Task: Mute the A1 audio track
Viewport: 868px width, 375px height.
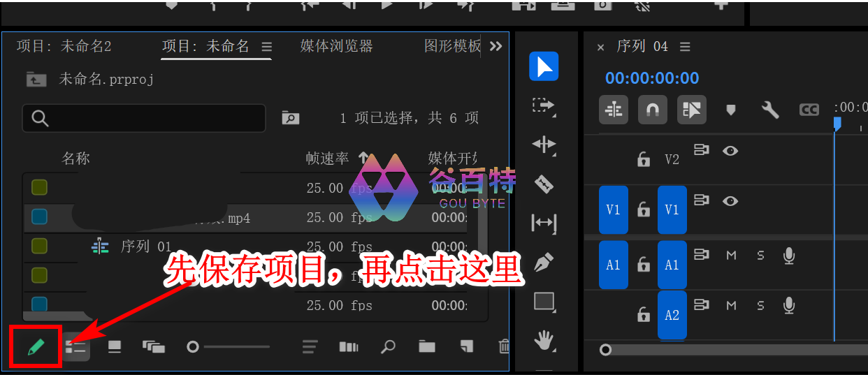Action: click(x=731, y=256)
